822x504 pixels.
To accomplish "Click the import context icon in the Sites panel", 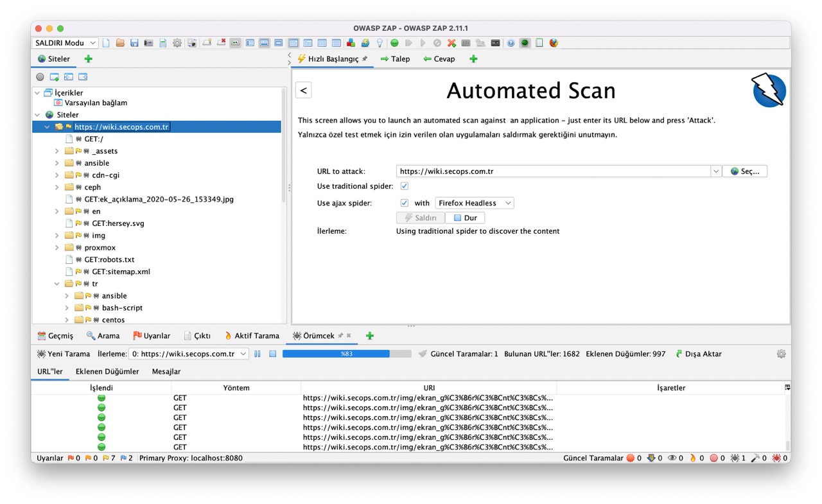I will 68,77.
